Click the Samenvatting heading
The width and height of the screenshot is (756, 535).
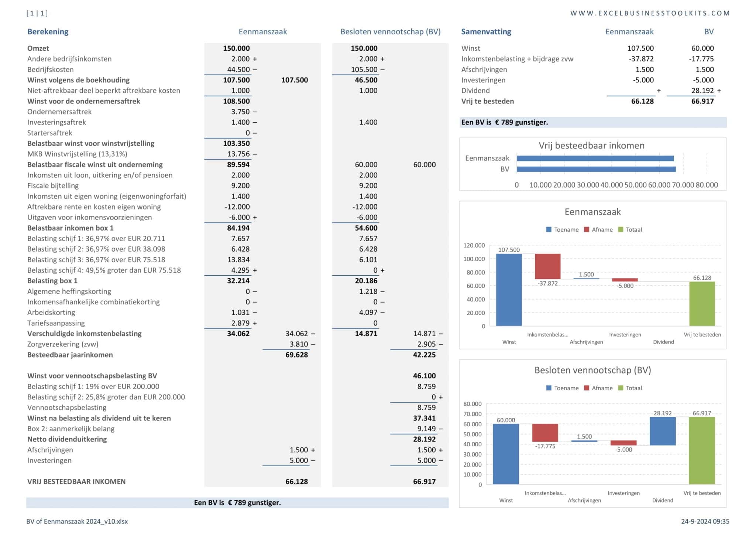(486, 32)
